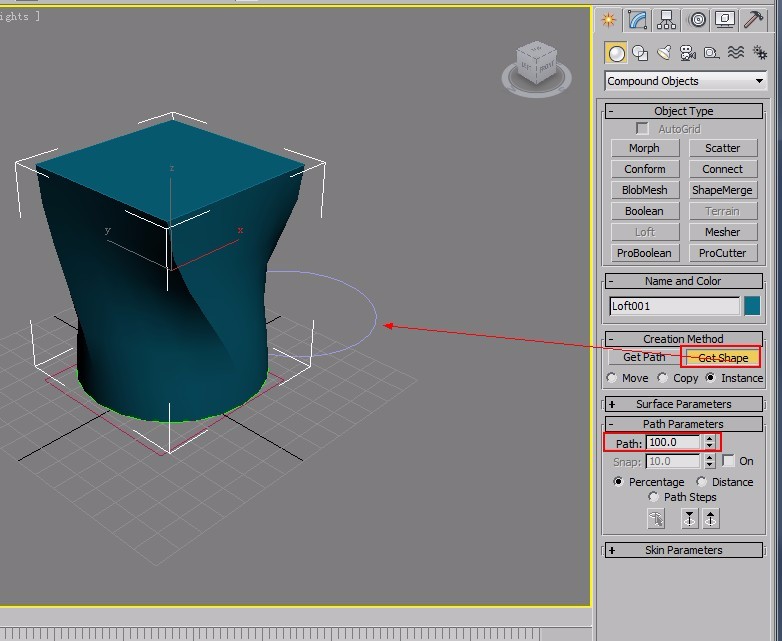Click the Snap value spinner arrows
The width and height of the screenshot is (782, 641).
click(x=710, y=461)
